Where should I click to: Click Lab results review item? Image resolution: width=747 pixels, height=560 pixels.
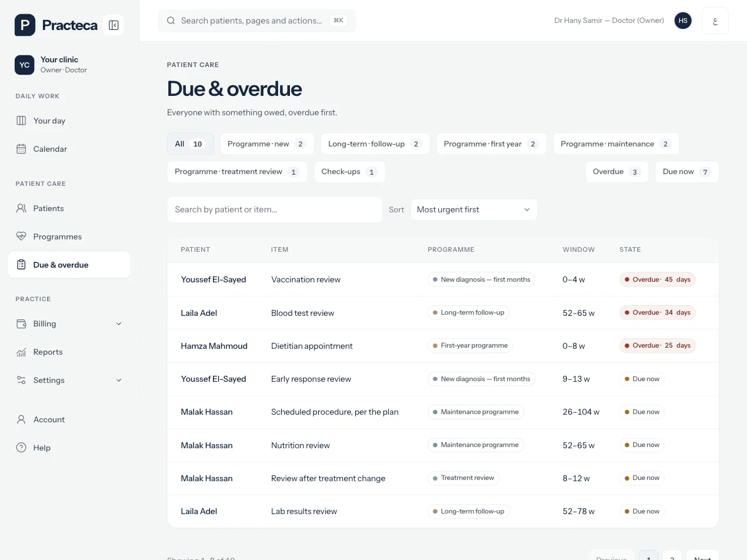click(x=304, y=511)
